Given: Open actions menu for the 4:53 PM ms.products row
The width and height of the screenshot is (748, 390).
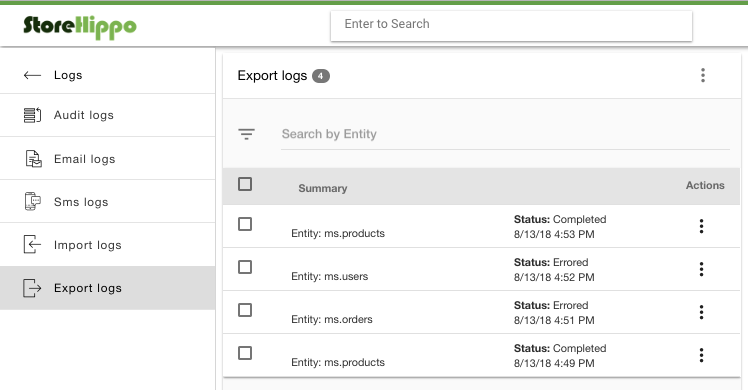Looking at the screenshot, I should [701, 226].
